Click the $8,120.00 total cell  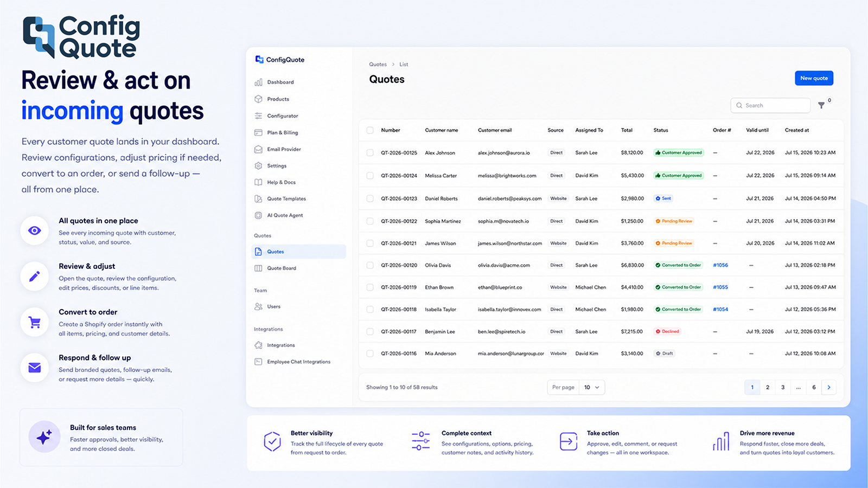(x=632, y=153)
